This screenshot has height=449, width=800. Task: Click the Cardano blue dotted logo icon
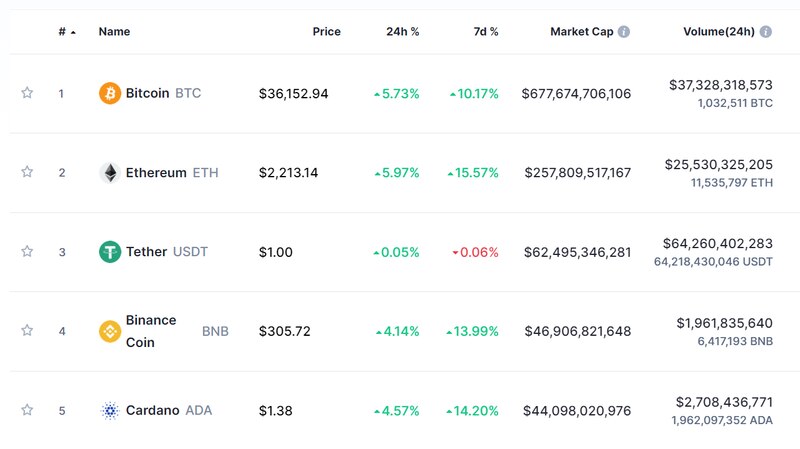tap(110, 410)
